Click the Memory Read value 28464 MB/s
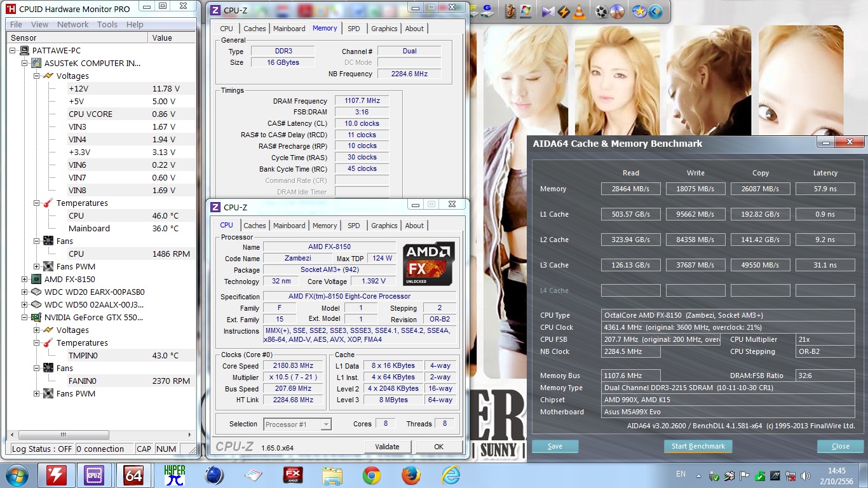This screenshot has height=488, width=868. pyautogui.click(x=631, y=189)
